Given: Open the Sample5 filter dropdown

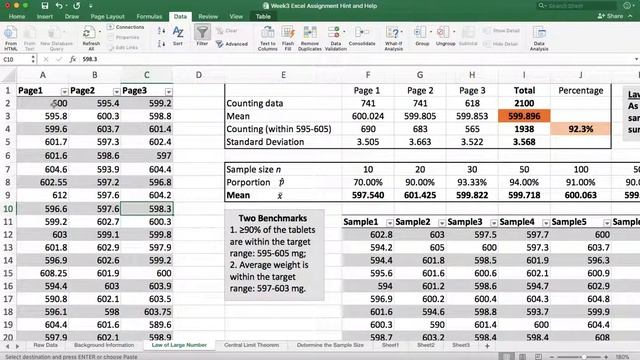Looking at the screenshot, I should point(607,223).
